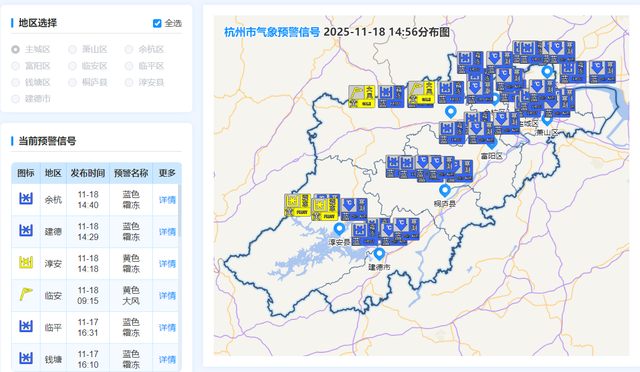Click the westernmost yellow frost warning icon near 淳安县
Screen dimensions: 640x372
(x=297, y=205)
